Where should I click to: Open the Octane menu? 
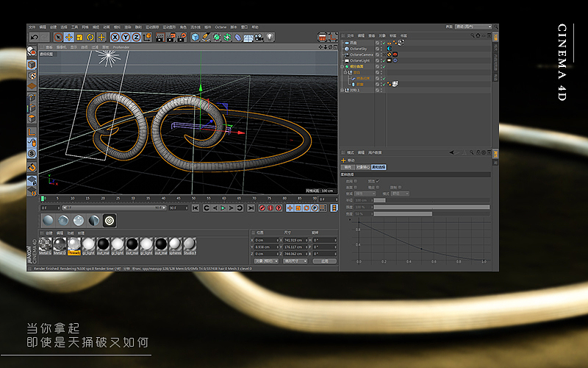(221, 27)
